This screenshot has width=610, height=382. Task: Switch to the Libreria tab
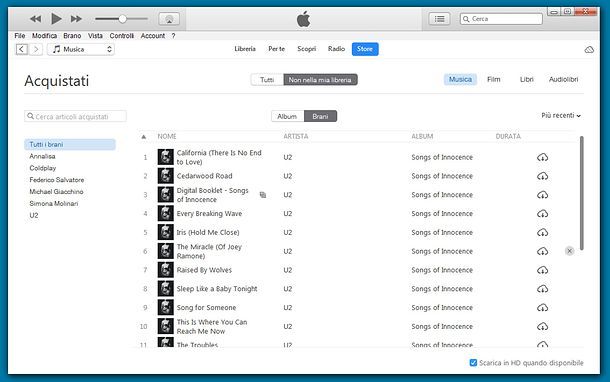point(245,49)
